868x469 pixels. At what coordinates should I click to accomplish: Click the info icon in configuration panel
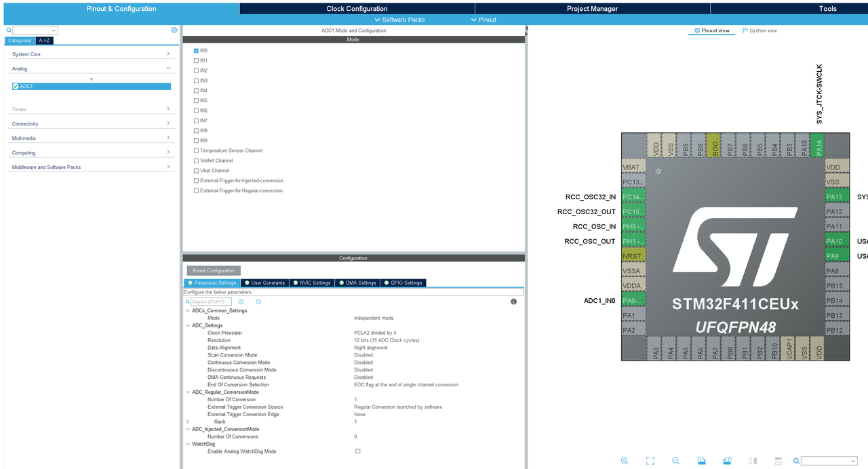(x=513, y=301)
